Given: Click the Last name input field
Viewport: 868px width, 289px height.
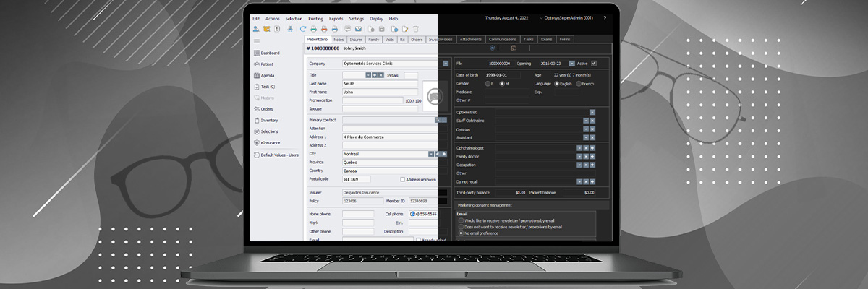Looking at the screenshot, I should [x=380, y=84].
